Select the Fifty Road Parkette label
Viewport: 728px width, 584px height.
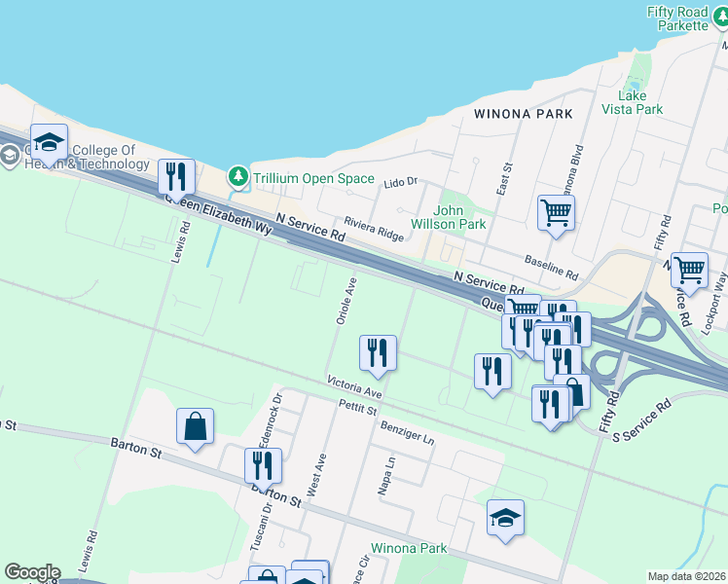coord(677,18)
